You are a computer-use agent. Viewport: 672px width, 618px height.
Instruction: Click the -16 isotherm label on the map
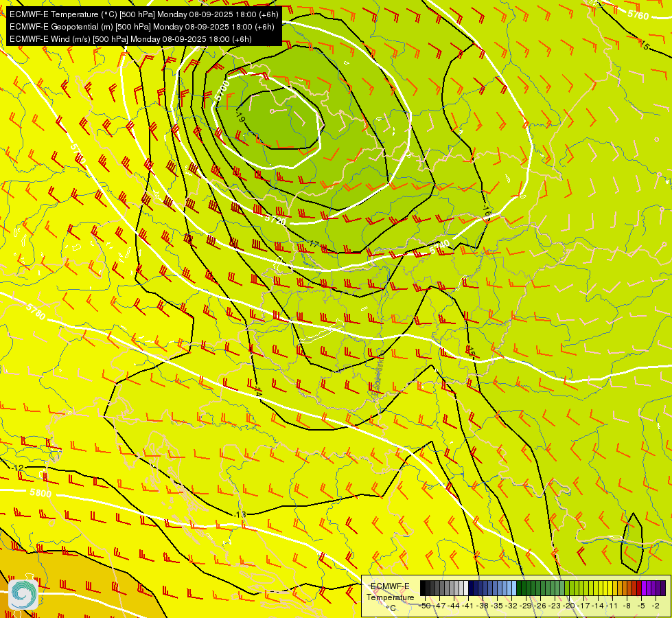tap(486, 209)
